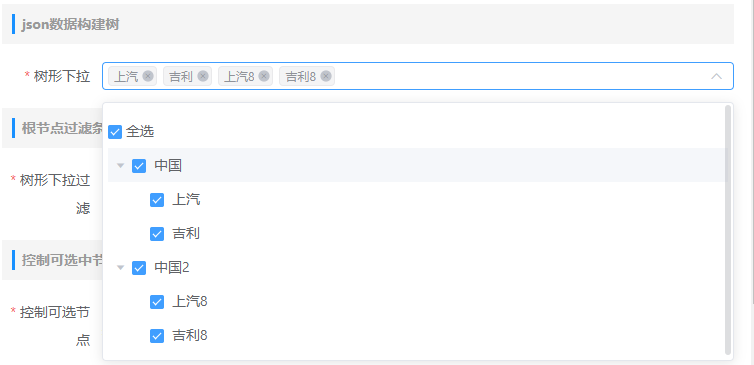Collapse the 中国2 tree node arrow
Image resolution: width=754 pixels, height=365 pixels.
121,268
